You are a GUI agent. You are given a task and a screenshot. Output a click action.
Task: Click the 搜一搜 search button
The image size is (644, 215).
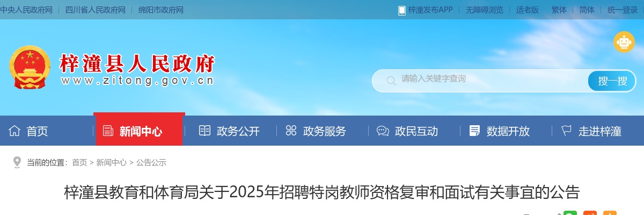(x=612, y=81)
